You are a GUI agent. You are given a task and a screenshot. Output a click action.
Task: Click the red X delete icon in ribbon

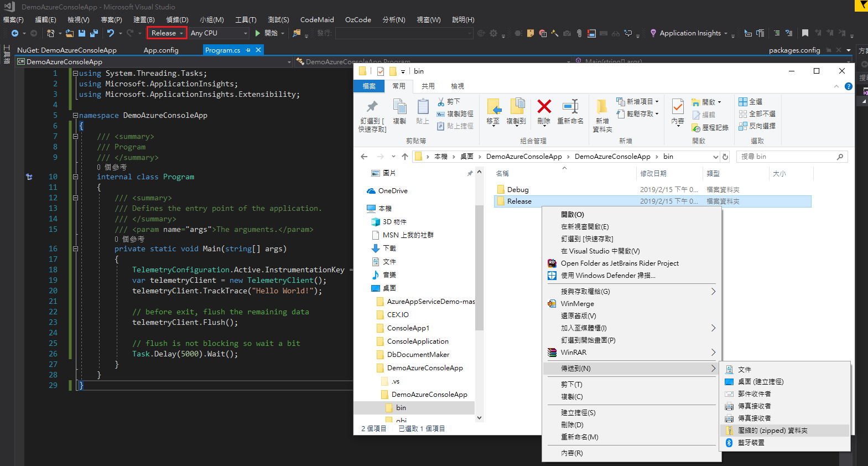pos(544,106)
